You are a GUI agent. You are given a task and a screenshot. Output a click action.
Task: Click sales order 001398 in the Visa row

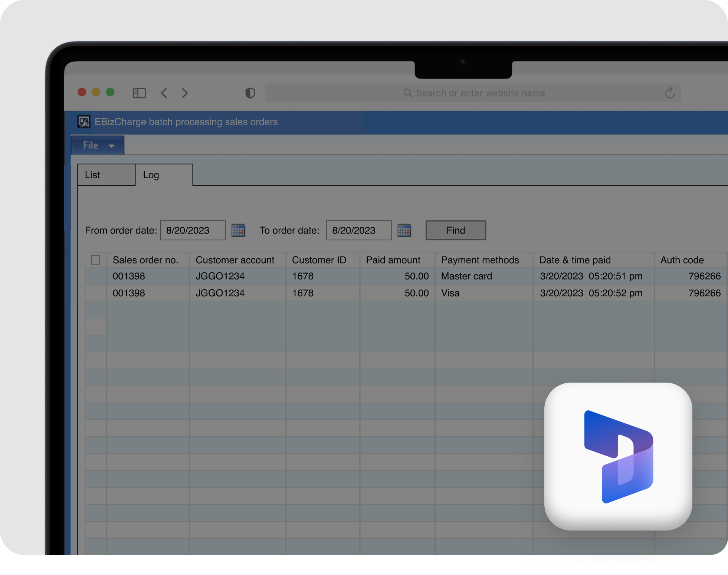[148, 293]
